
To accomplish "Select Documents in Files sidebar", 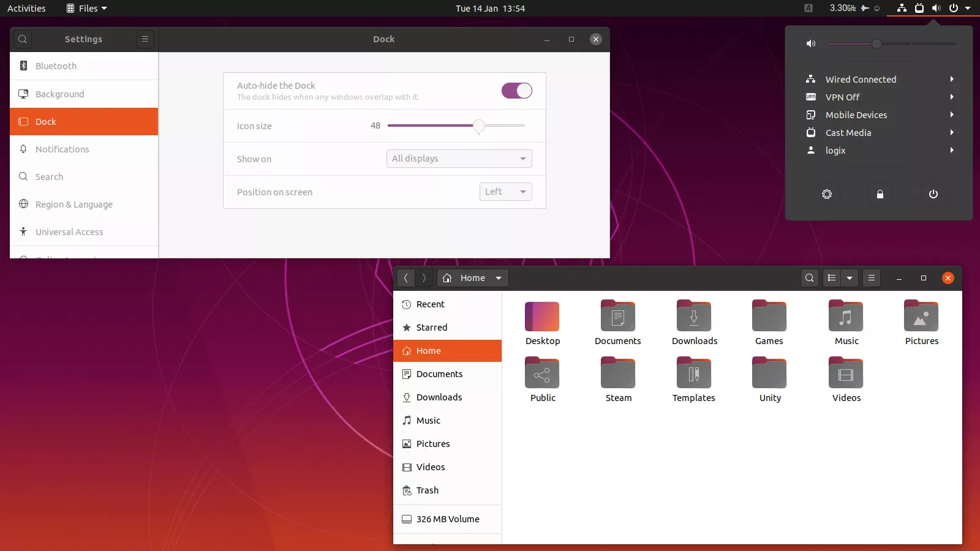I will click(448, 374).
